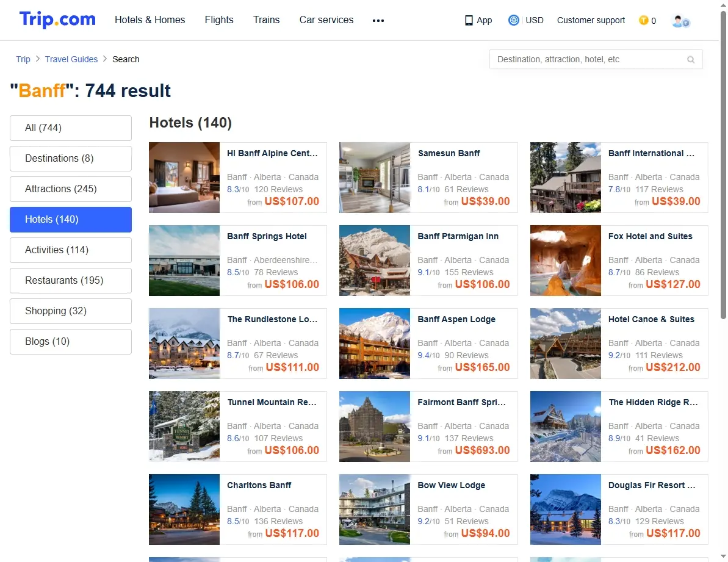
Task: Open USD currency selector
Action: 535,20
